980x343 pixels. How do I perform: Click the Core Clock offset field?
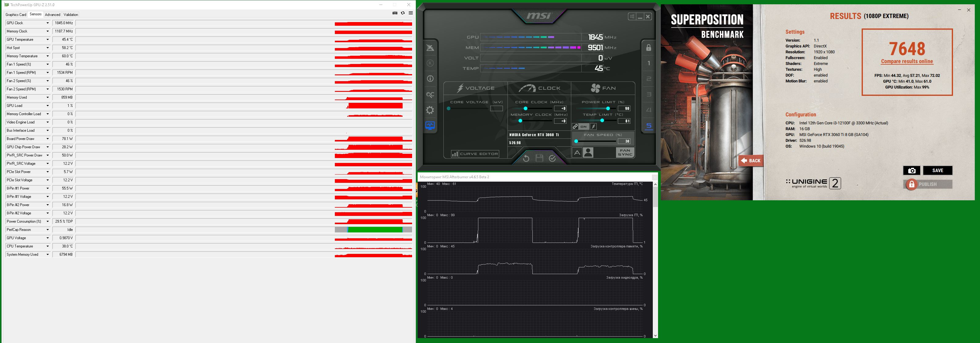point(561,109)
